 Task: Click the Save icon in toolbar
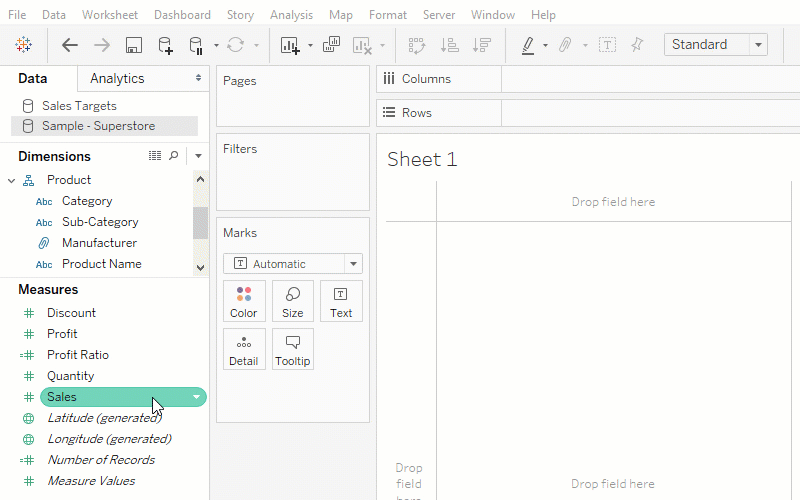(x=134, y=45)
